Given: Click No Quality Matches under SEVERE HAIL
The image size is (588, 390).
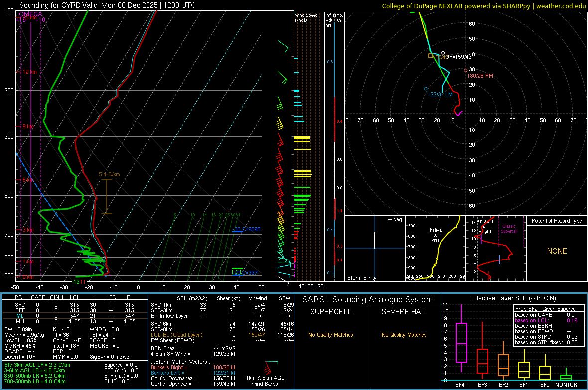Looking at the screenshot, I should pos(404,335).
